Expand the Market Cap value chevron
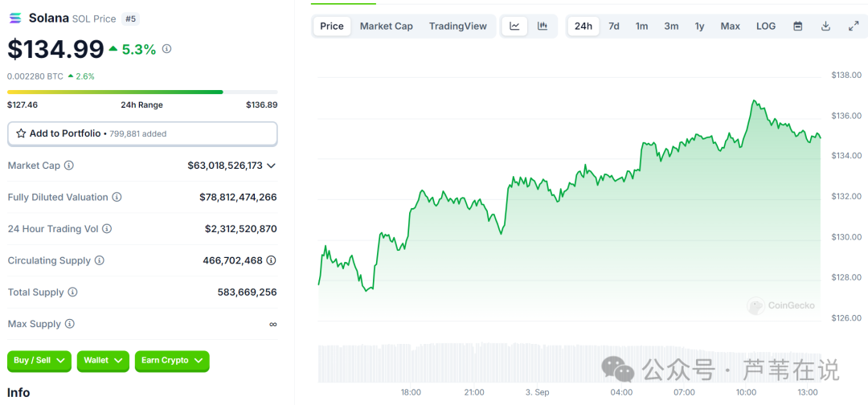The image size is (868, 405). pos(272,166)
